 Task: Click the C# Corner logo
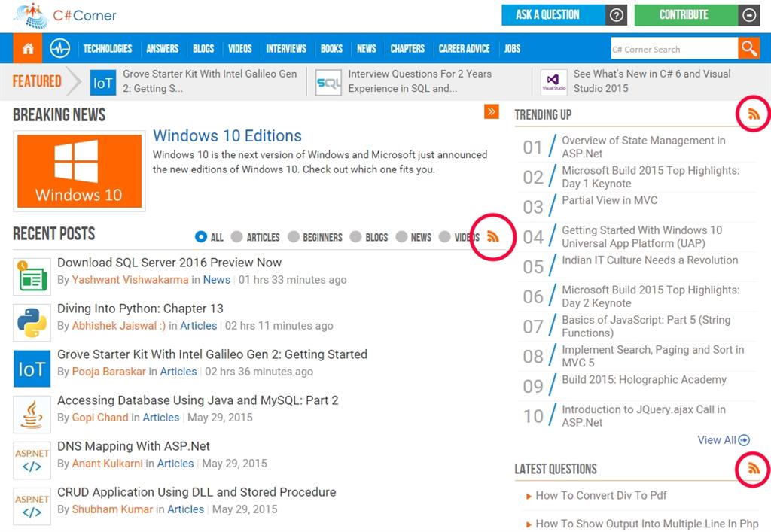click(66, 16)
